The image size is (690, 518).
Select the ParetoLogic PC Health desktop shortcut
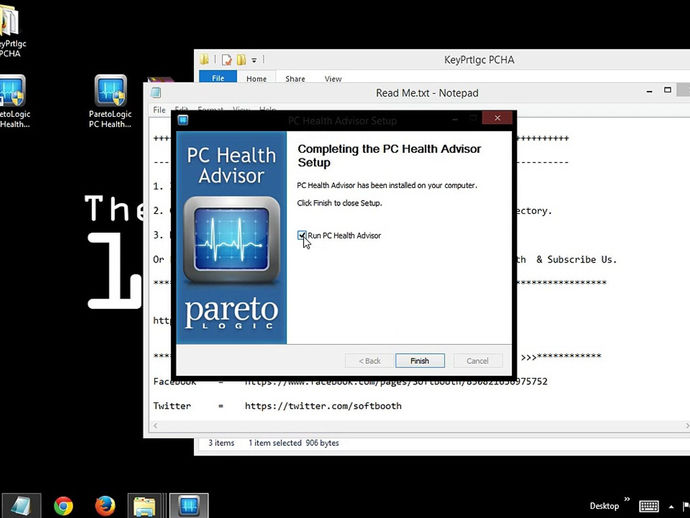click(x=110, y=101)
